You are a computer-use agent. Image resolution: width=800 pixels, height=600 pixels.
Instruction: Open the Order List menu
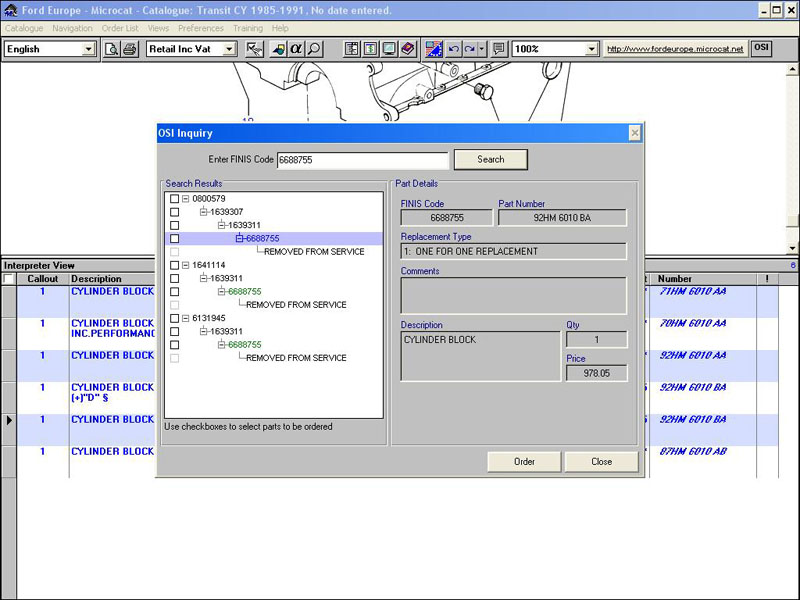120,28
